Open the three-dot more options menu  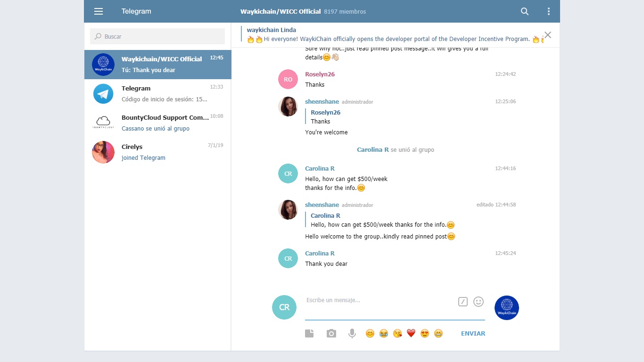tap(548, 11)
